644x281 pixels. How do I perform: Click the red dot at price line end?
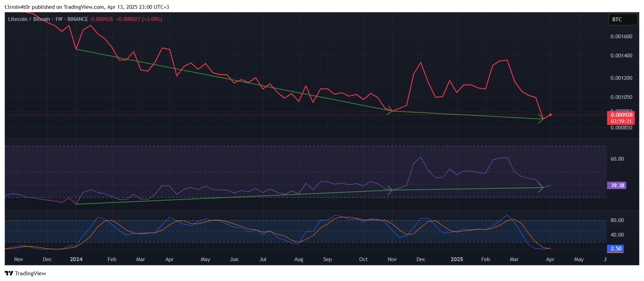[550, 115]
